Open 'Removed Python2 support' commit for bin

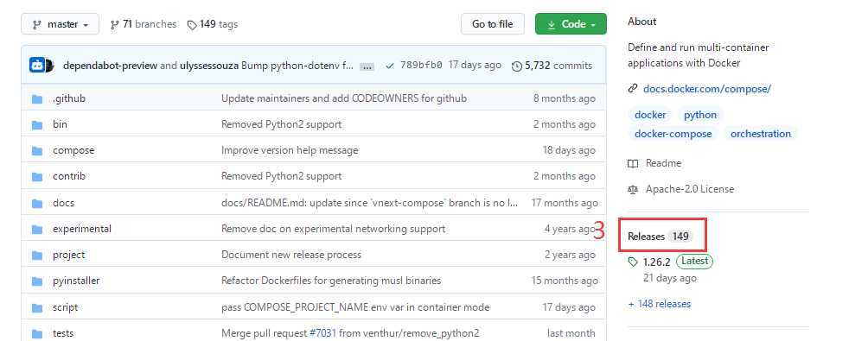[x=281, y=124]
